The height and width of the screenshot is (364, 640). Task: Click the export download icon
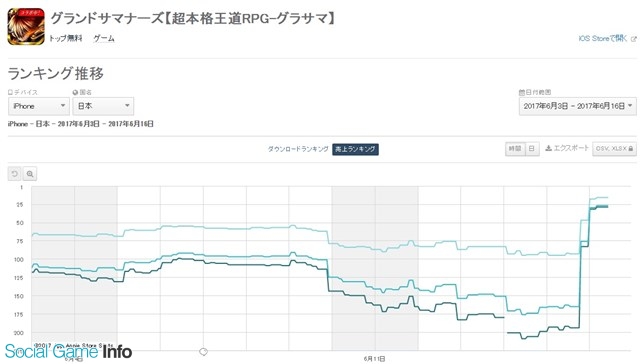[x=549, y=148]
